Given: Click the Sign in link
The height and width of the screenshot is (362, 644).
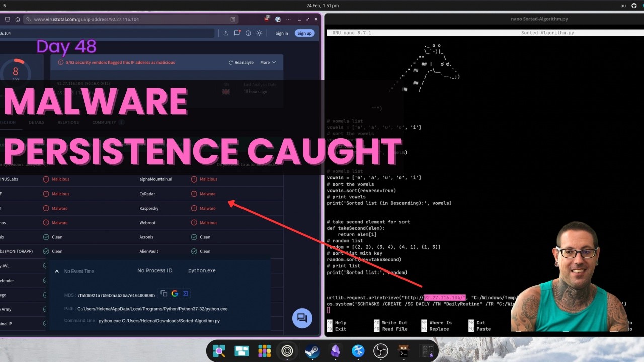Looking at the screenshot, I should tap(282, 33).
